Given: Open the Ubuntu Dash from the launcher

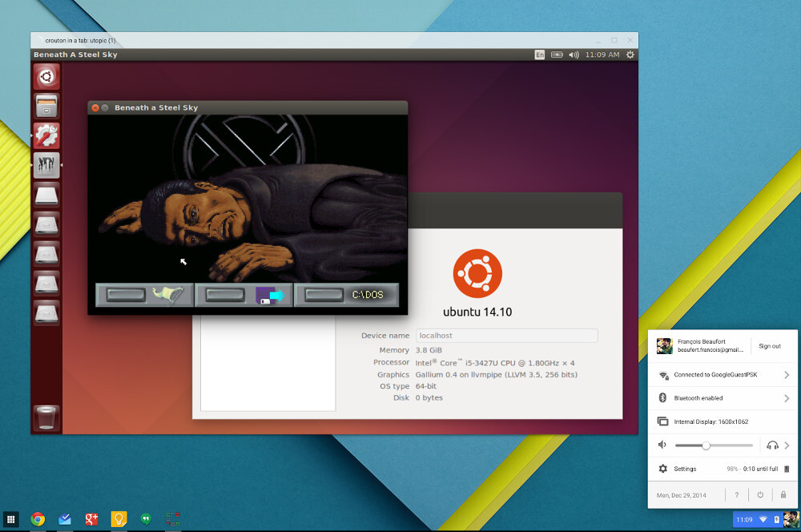Looking at the screenshot, I should (46, 76).
